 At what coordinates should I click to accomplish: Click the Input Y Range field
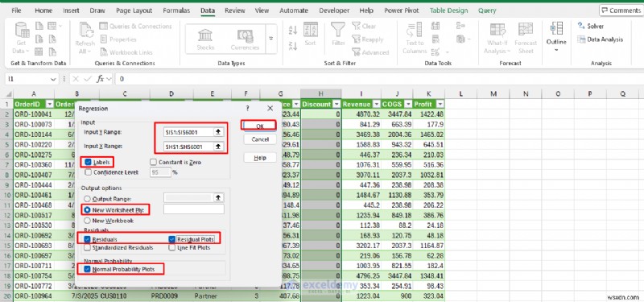[x=188, y=132]
